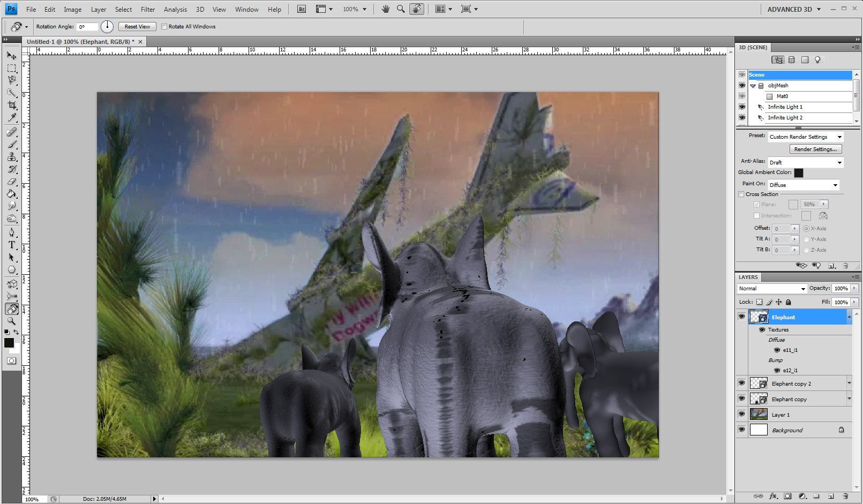Click the Render Settings button
The width and height of the screenshot is (863, 504).
pyautogui.click(x=815, y=149)
